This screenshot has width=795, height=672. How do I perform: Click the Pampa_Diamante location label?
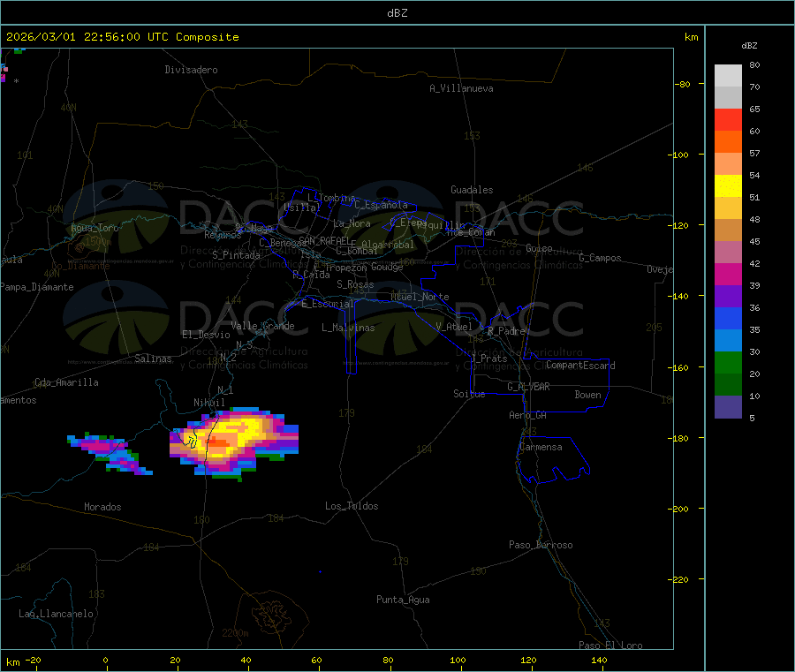(37, 287)
